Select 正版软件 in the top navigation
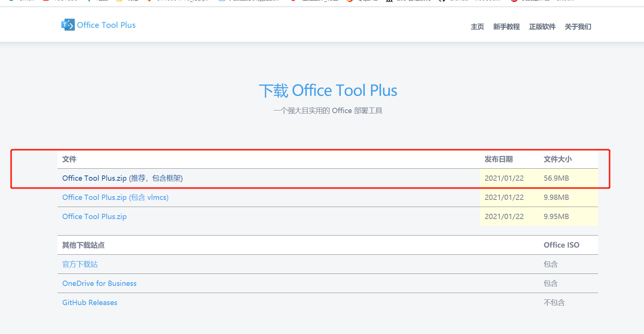 542,27
